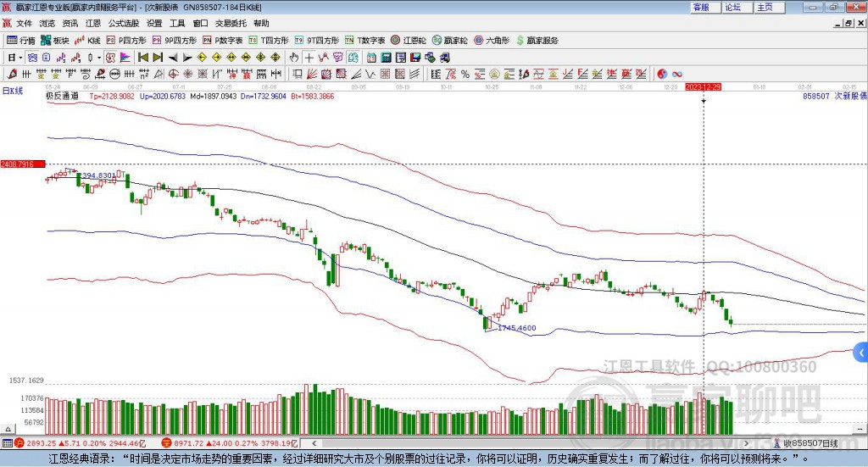This screenshot has height=467, width=868.
Task: Open the 公式选股 menu
Action: [x=125, y=24]
